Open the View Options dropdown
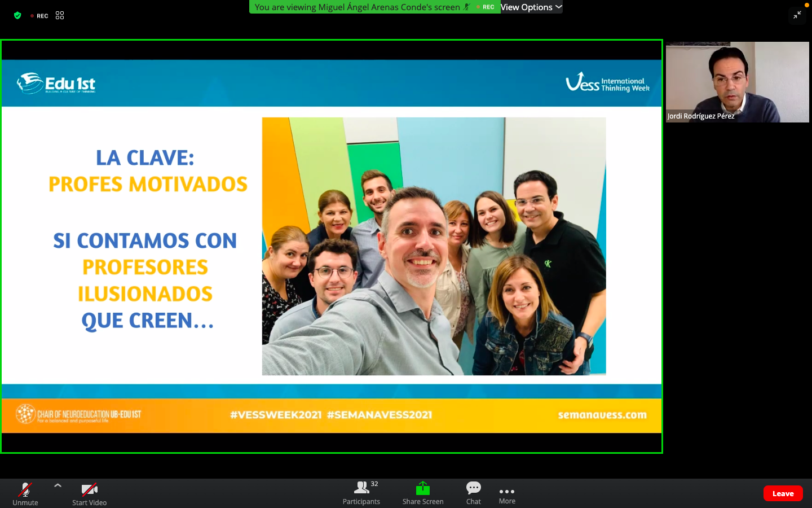812x508 pixels. 531,7
